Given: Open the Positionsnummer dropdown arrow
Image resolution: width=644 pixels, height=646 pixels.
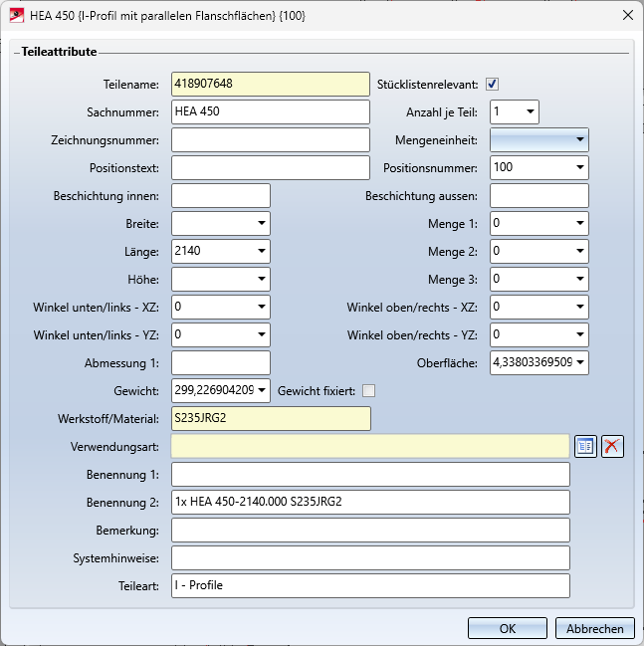Looking at the screenshot, I should coord(580,167).
